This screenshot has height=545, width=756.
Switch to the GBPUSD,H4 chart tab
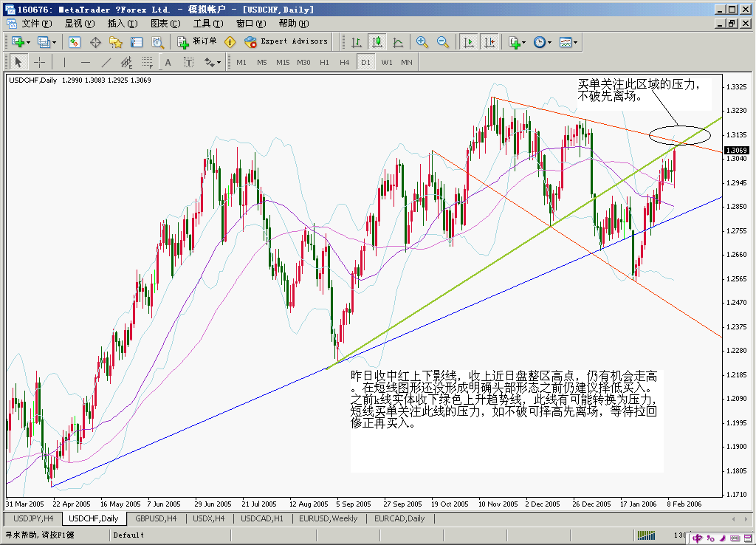156,518
